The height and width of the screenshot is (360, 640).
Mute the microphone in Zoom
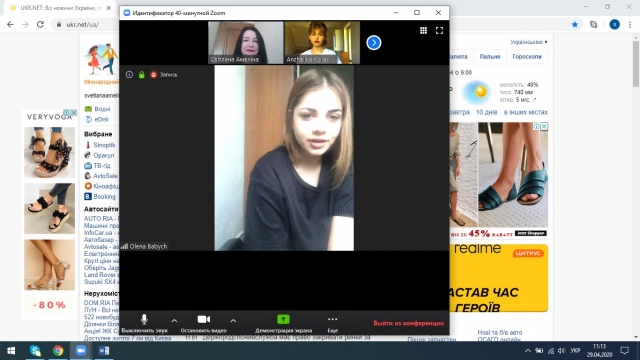tap(144, 323)
